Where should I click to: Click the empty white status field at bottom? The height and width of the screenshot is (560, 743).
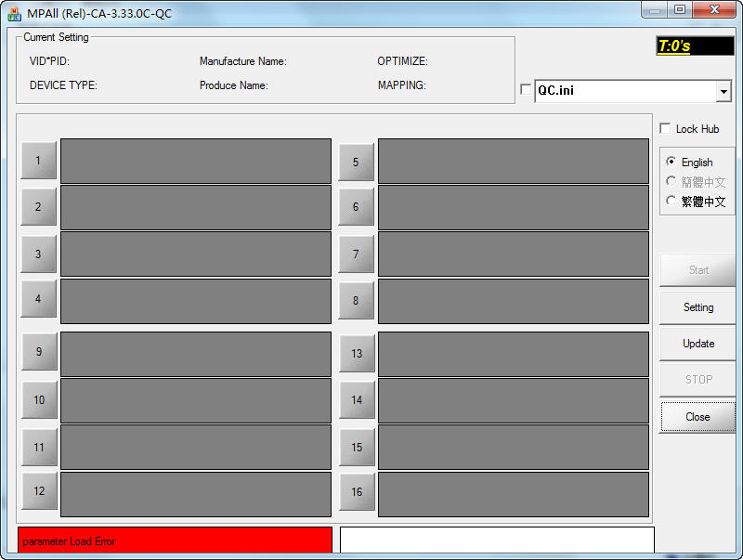click(x=497, y=540)
